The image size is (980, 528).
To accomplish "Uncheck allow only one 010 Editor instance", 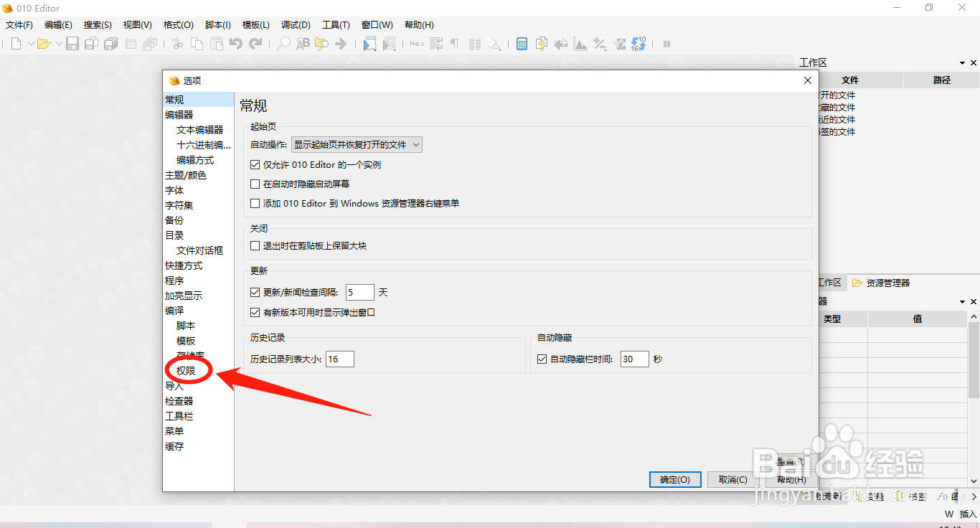I will (x=255, y=165).
